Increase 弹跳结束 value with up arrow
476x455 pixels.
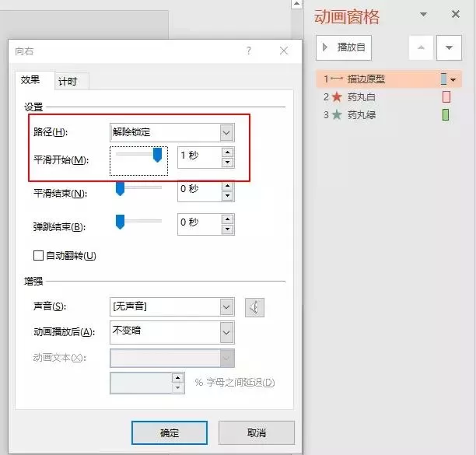227,219
